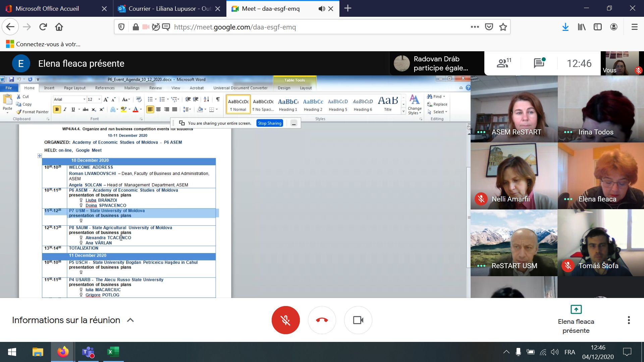The width and height of the screenshot is (644, 362).
Task: Apply Title style
Action: [388, 104]
